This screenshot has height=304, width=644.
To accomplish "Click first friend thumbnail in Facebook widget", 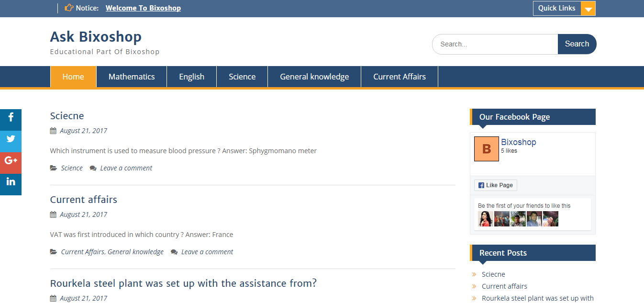I will (486, 219).
